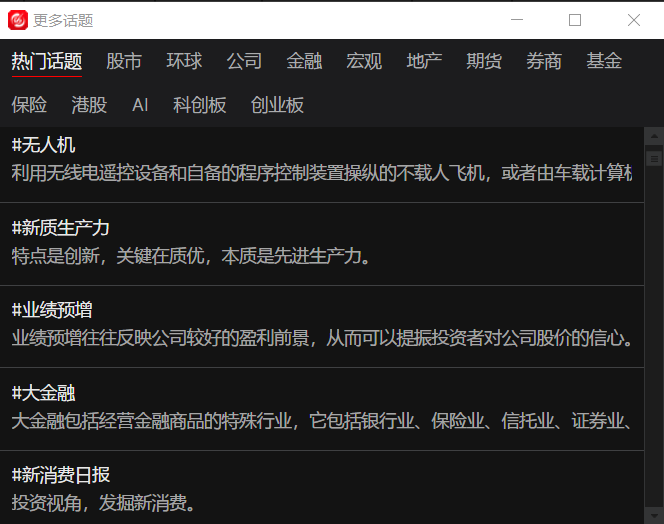Open the #新质生产力 topic
The height and width of the screenshot is (524, 664).
[x=61, y=228]
